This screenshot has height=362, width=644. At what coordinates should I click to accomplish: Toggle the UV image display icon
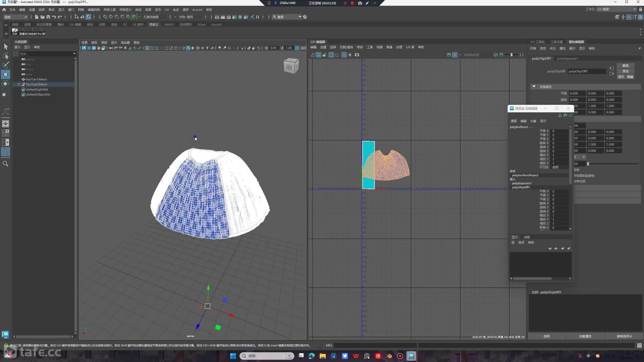click(x=449, y=55)
